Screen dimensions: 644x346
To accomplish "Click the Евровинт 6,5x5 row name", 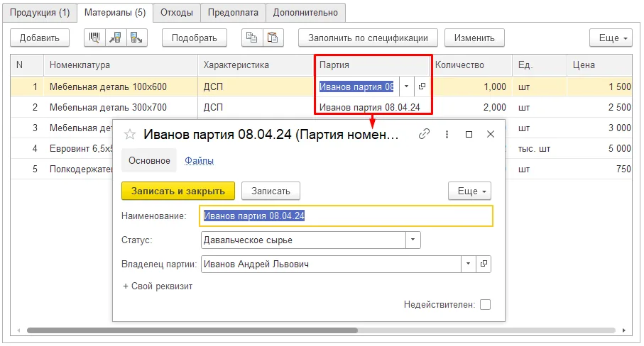I will 81,148.
